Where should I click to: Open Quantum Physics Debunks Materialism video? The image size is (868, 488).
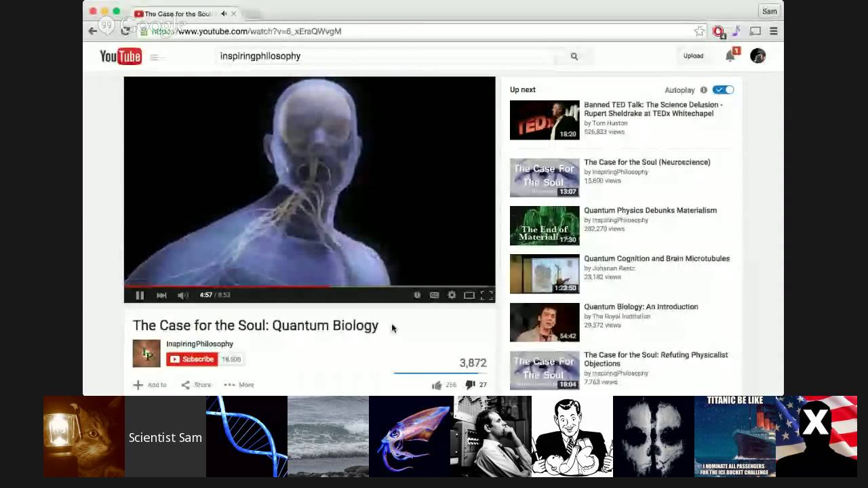pyautogui.click(x=650, y=210)
